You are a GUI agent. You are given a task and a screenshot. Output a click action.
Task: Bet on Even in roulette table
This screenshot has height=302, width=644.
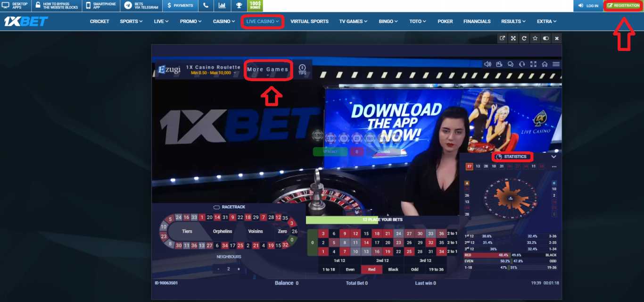350,269
